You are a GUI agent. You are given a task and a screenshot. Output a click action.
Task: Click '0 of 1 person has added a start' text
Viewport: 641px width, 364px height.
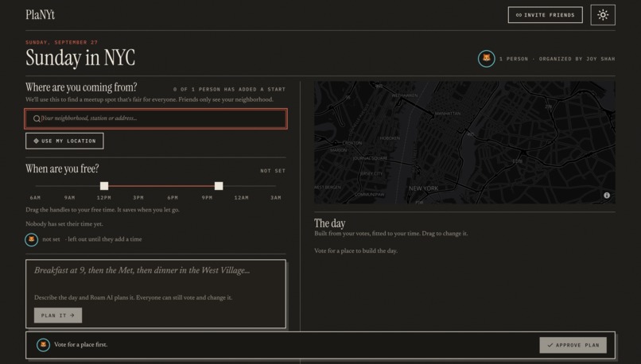coord(229,89)
